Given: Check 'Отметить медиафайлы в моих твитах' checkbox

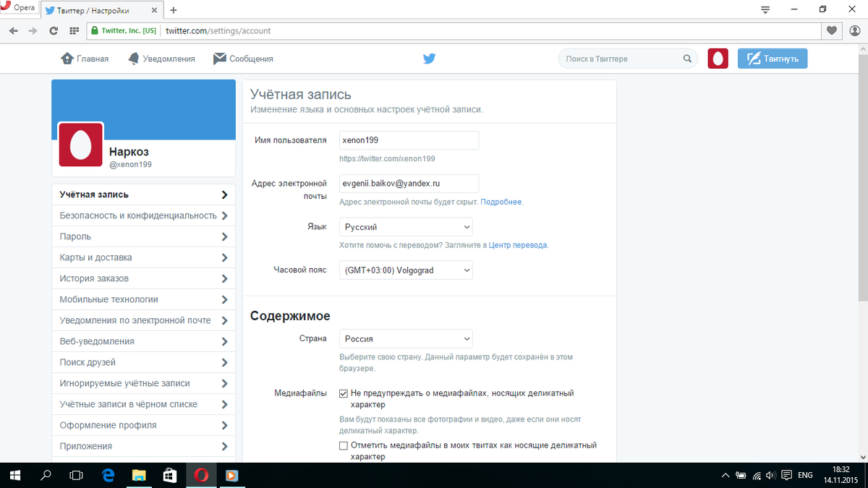Looking at the screenshot, I should tap(344, 445).
